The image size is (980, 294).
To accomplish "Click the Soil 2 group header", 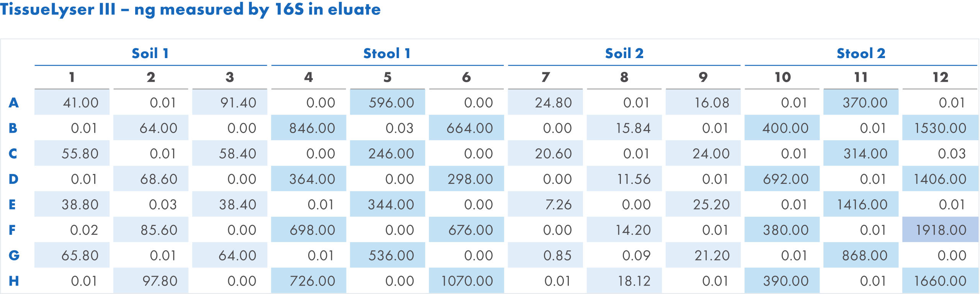I will (x=624, y=54).
